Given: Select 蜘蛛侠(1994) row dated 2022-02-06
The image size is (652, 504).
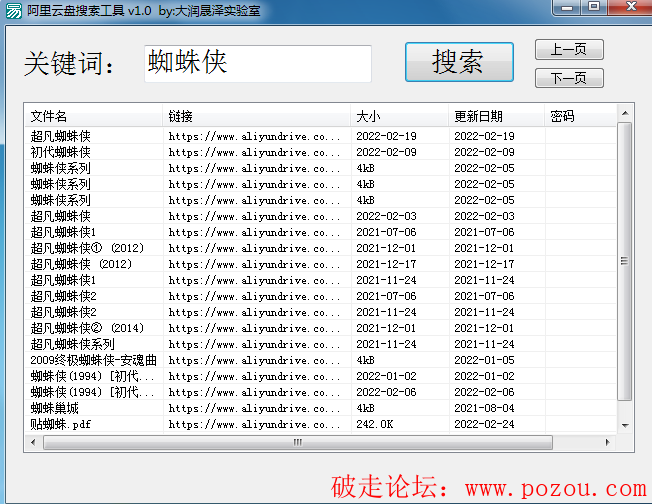Looking at the screenshot, I should (x=321, y=392).
